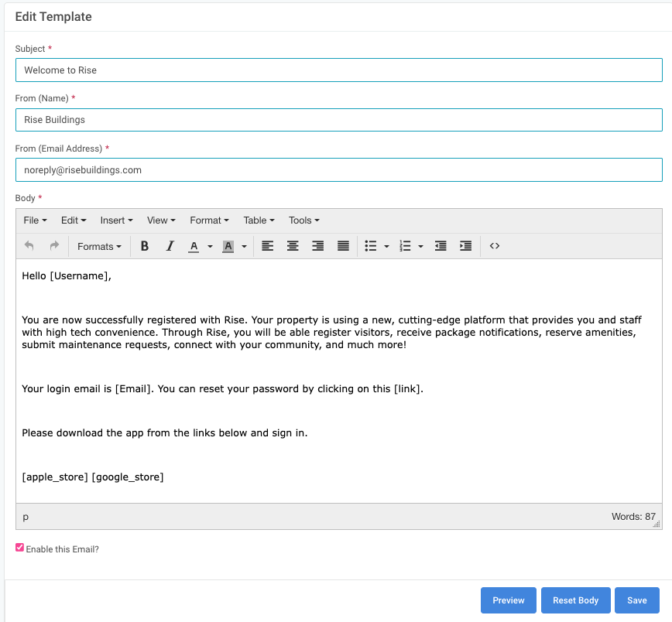Toggle bold formatting
This screenshot has width=672, height=622.
click(x=145, y=246)
